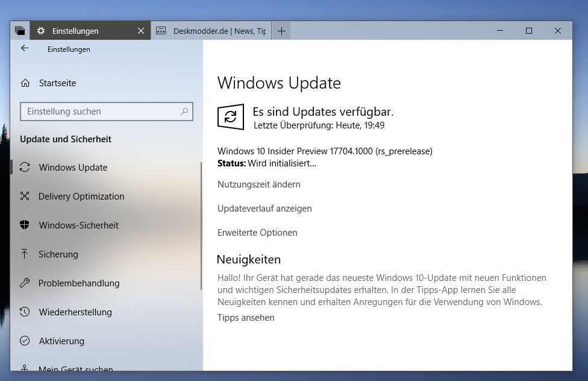
Task: Select Windows Update in sidebar
Action: click(73, 168)
